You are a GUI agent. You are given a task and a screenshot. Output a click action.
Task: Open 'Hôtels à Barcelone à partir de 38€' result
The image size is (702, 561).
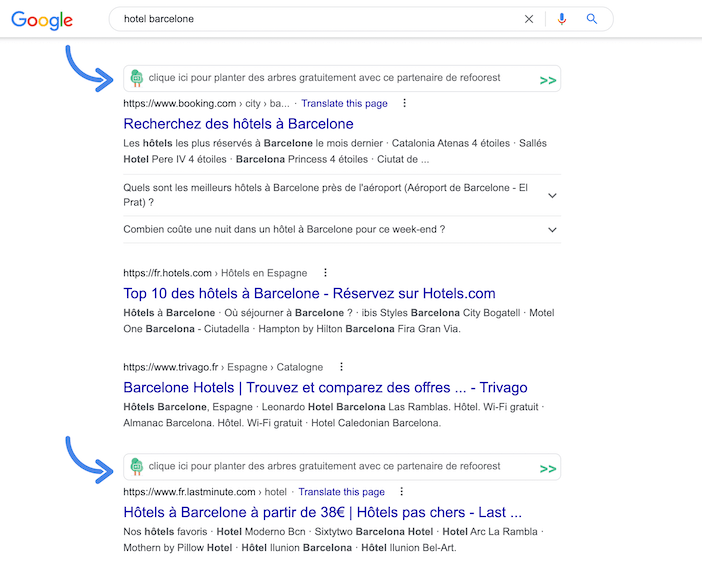coord(322,512)
